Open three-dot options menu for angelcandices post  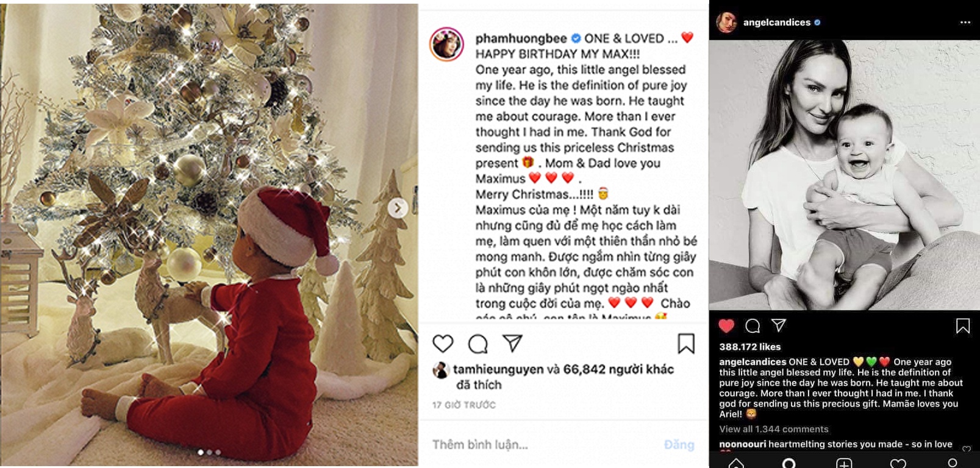click(x=965, y=22)
